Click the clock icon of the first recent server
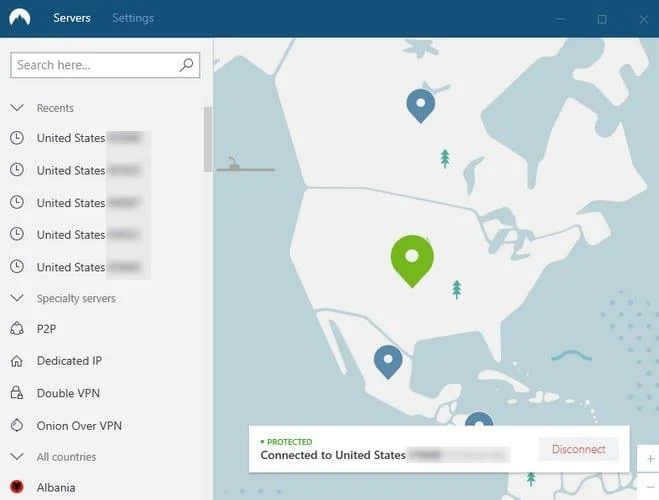 pos(17,138)
